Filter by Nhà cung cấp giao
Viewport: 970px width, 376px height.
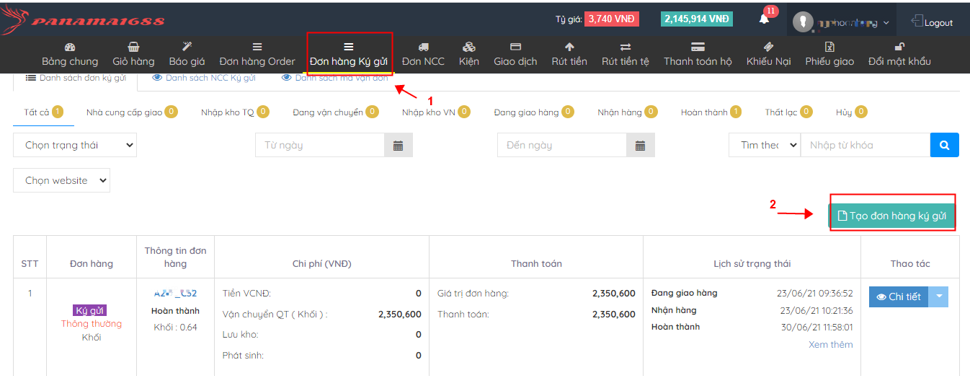[132, 112]
